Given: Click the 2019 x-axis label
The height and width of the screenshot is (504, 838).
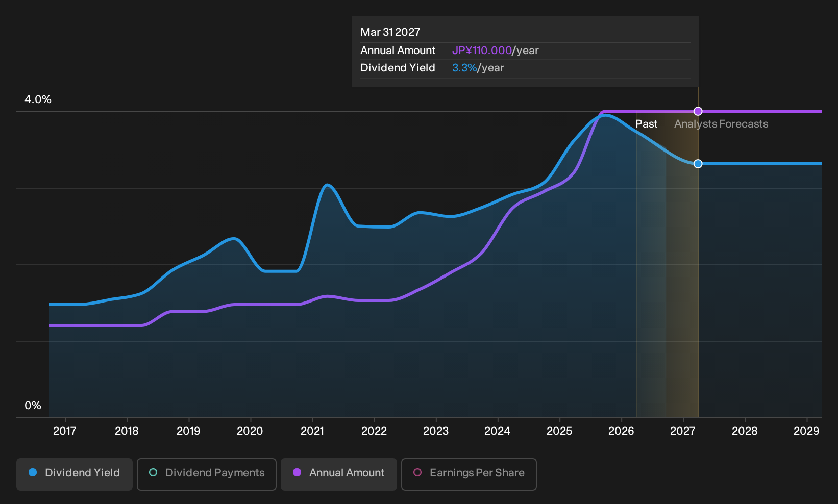Looking at the screenshot, I should tap(188, 431).
